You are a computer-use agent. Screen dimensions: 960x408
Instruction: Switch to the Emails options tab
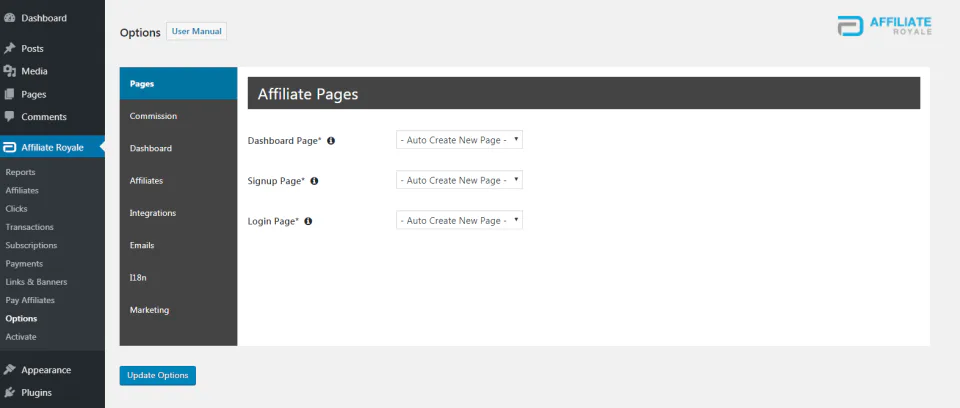(x=178, y=245)
